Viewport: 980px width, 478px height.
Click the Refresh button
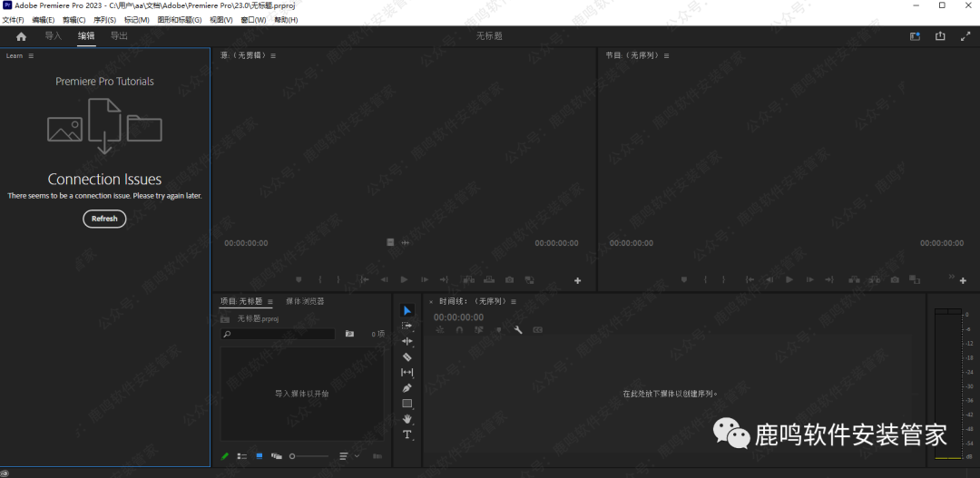(104, 219)
